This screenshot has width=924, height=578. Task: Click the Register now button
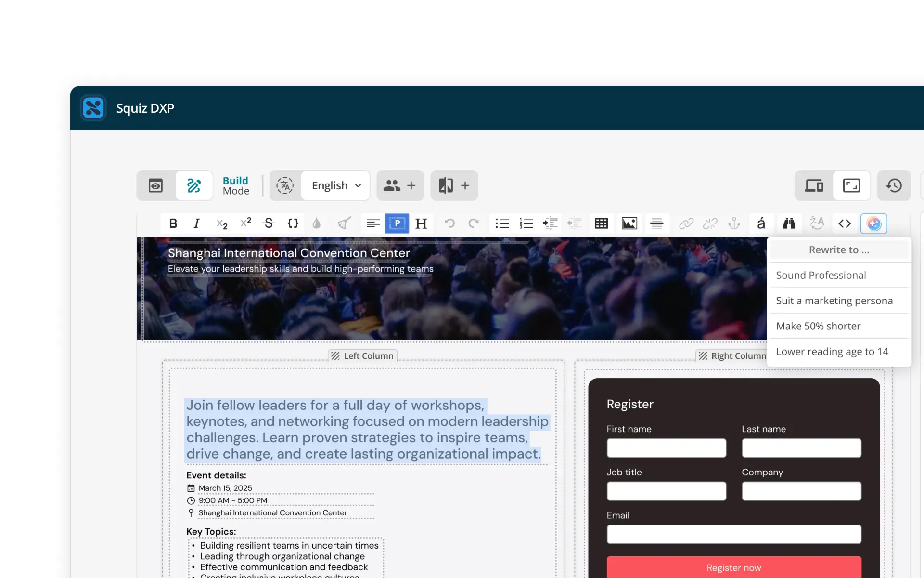pos(733,567)
